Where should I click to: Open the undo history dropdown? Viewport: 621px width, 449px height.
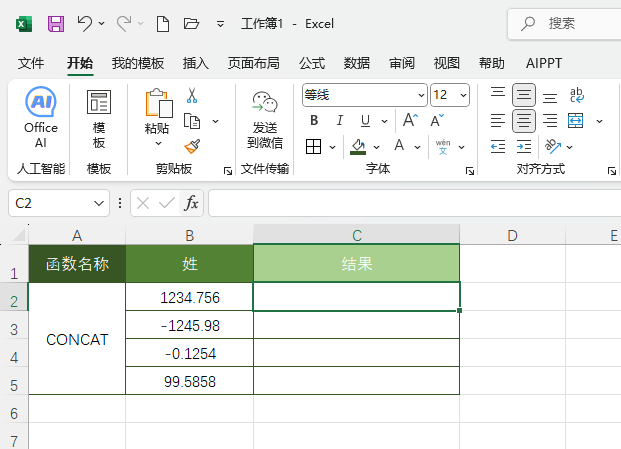101,24
